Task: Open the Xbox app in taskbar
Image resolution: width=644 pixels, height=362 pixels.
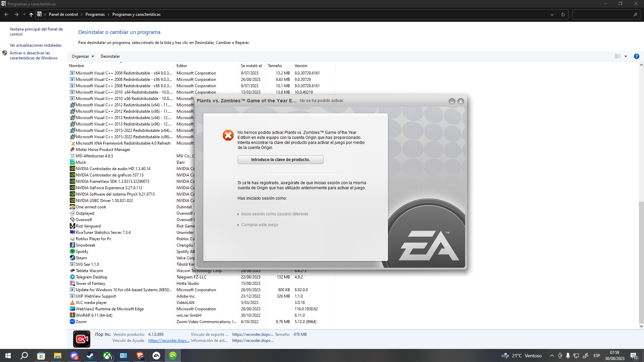Action: 107,356
